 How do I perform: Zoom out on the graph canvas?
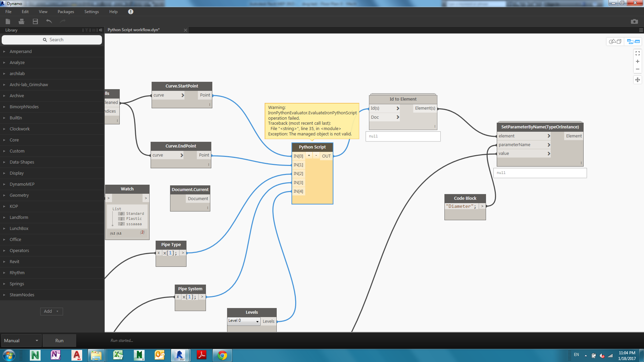637,69
